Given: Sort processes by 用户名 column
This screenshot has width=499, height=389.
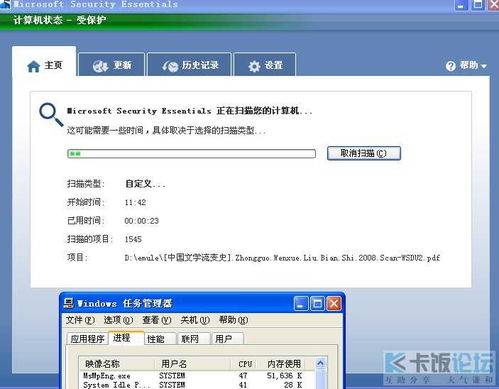Looking at the screenshot, I should 192,364.
